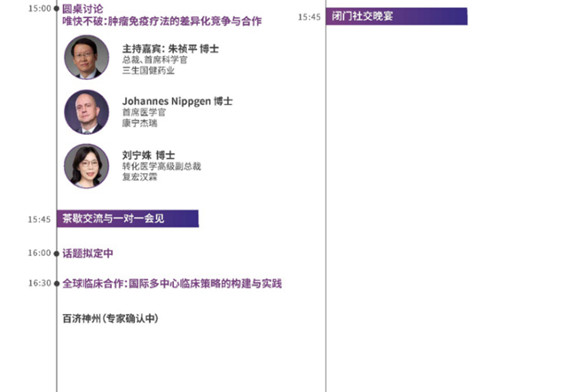Screen dimensions: 580x392
Task: Click the 16:30 timeline dot
Action: [56, 284]
